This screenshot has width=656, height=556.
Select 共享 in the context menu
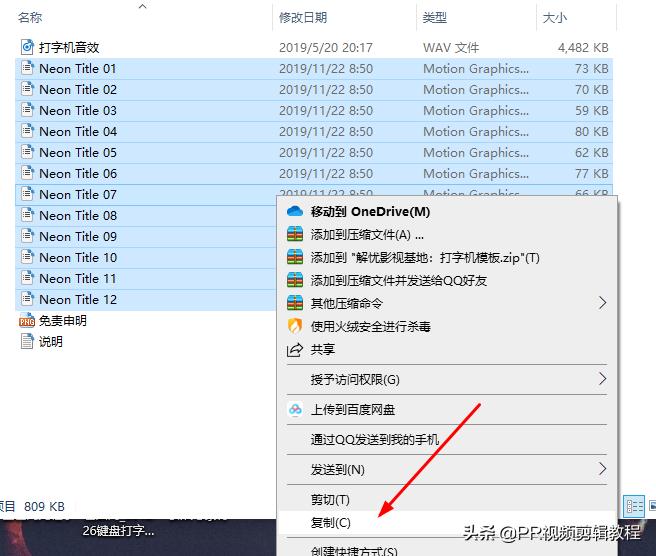[448, 349]
